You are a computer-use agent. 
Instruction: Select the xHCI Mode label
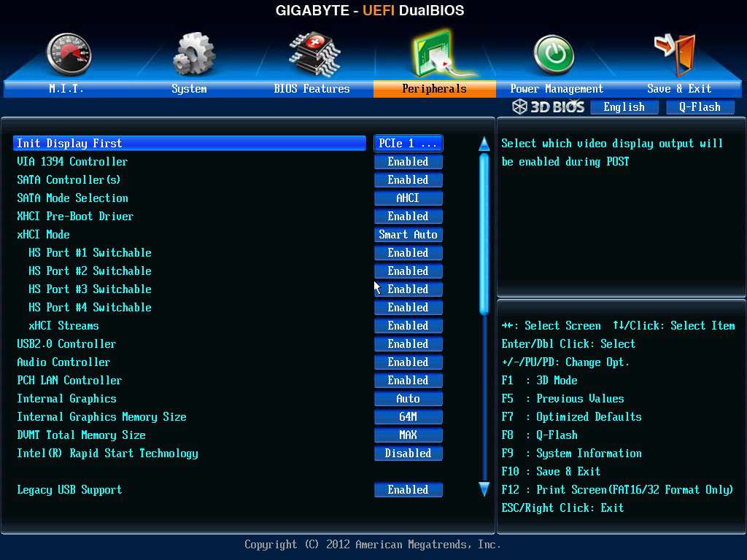[43, 235]
